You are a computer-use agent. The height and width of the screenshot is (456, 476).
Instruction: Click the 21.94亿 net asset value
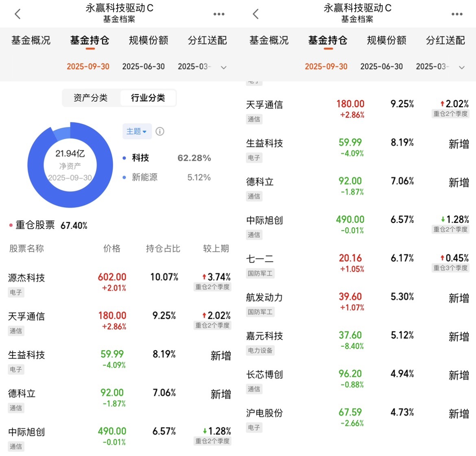pos(70,154)
